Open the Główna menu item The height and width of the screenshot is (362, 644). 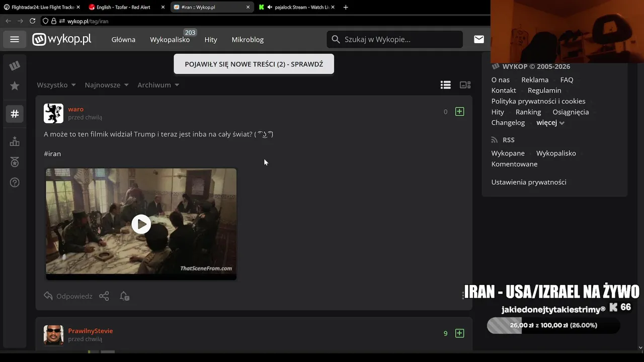click(x=123, y=39)
